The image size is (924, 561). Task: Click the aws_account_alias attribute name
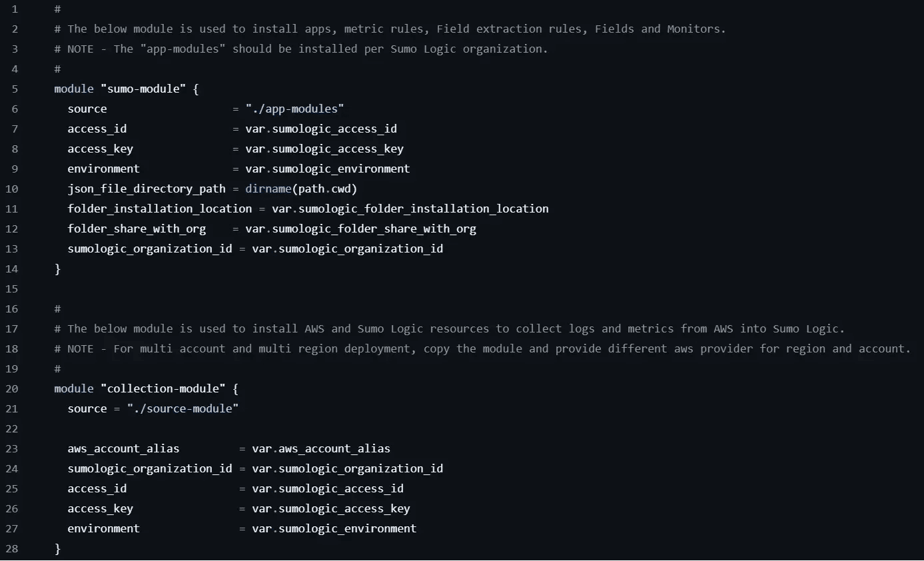pos(123,448)
